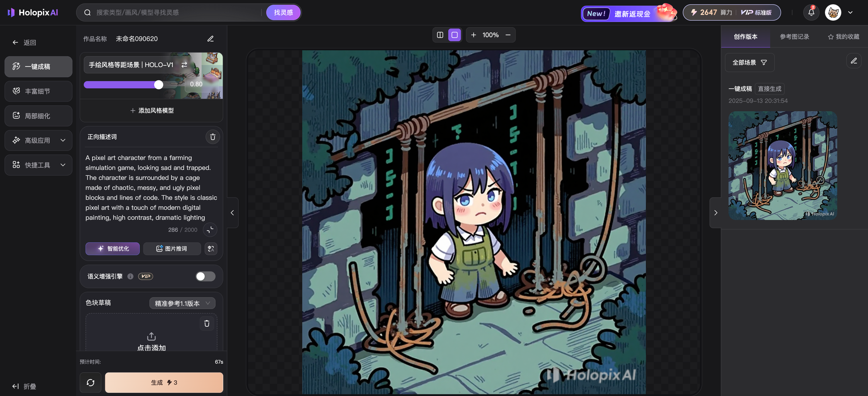Image resolution: width=868 pixels, height=396 pixels.
Task: Collapse the prompt text box
Action: tap(210, 230)
